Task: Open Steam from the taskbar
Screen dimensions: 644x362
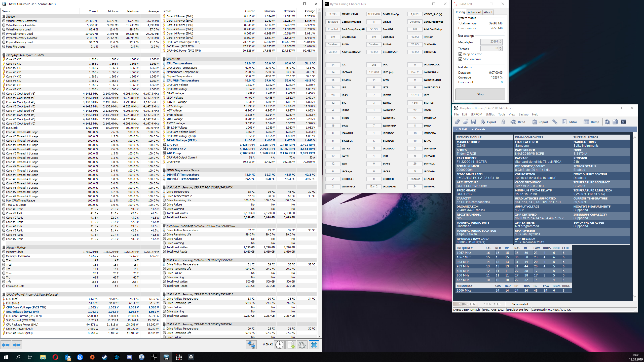Action: click(x=104, y=357)
